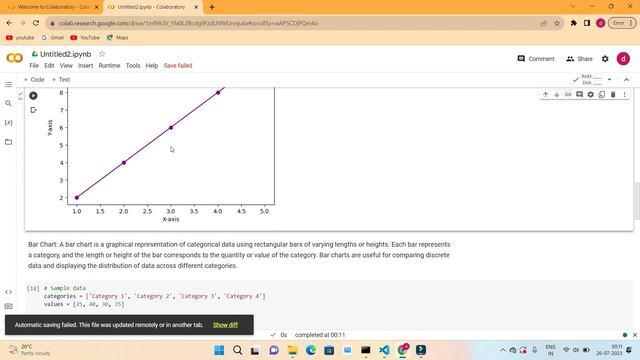Open the Runtime menu
Image resolution: width=640 pixels, height=360 pixels.
coord(109,66)
